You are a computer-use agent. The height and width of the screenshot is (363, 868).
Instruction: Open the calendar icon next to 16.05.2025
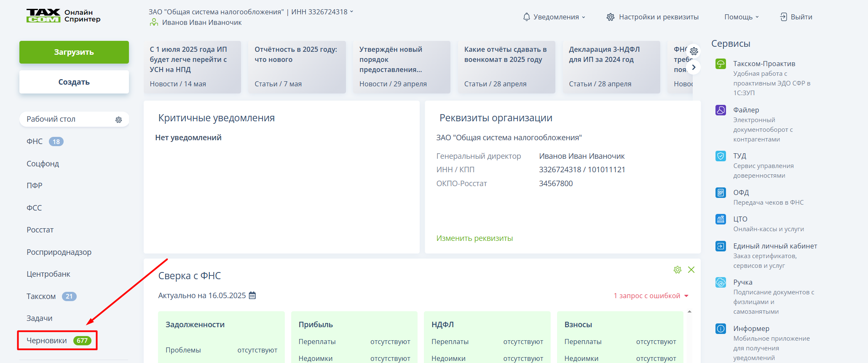pyautogui.click(x=252, y=296)
